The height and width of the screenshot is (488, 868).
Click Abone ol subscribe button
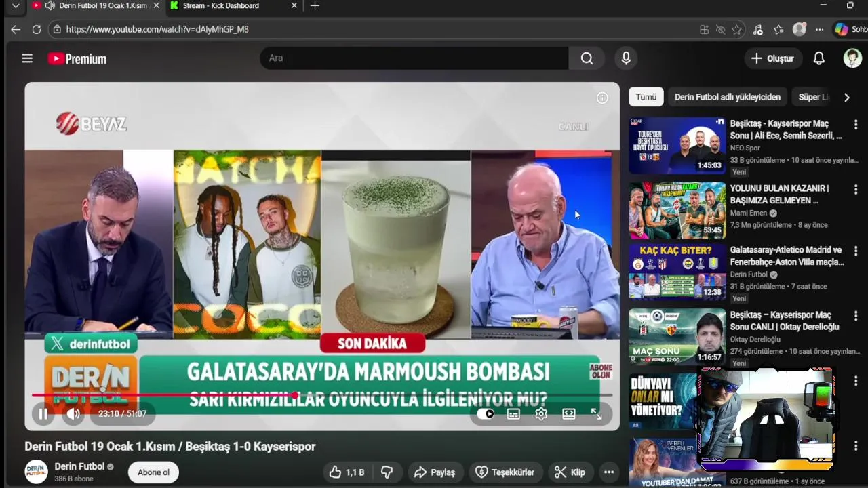click(x=154, y=472)
